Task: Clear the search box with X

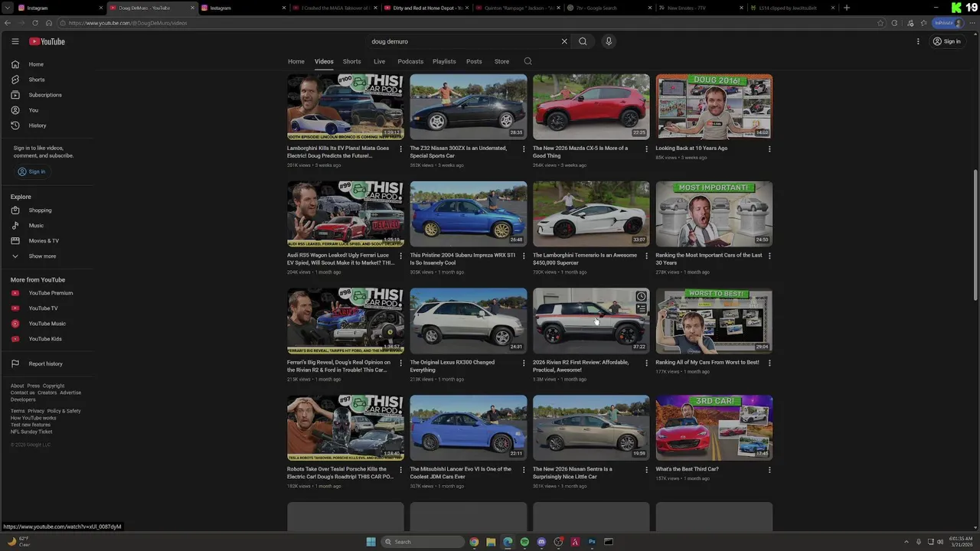Action: [x=564, y=41]
